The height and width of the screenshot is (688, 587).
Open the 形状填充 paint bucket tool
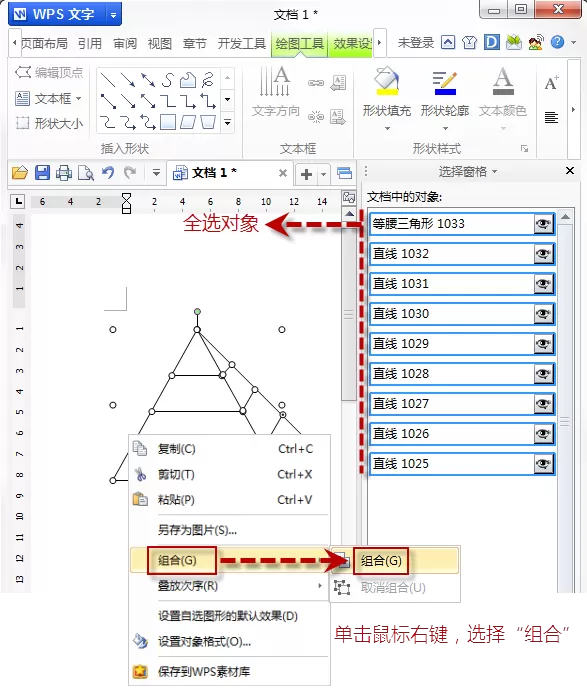point(387,82)
